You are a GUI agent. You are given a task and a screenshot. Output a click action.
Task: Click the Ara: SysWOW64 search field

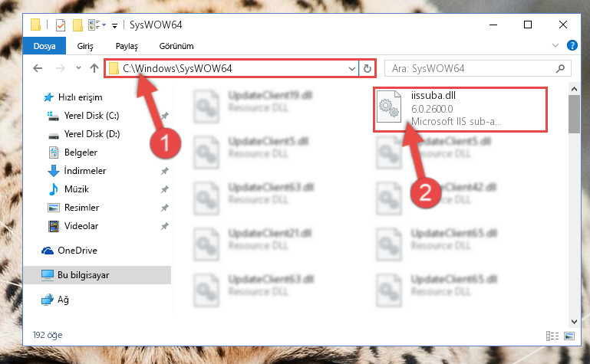point(470,68)
